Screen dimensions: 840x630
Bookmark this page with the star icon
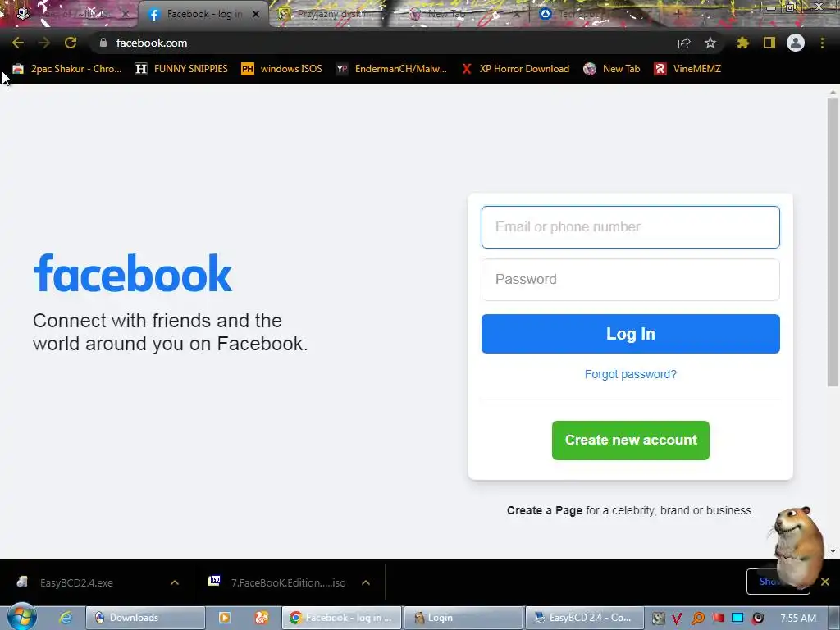click(710, 43)
